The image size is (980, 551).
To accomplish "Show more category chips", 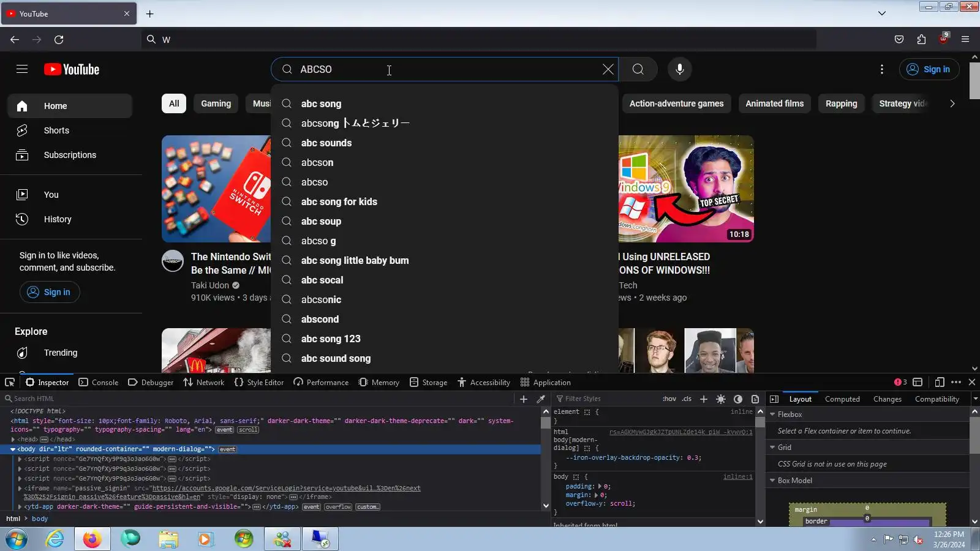I will pyautogui.click(x=952, y=103).
